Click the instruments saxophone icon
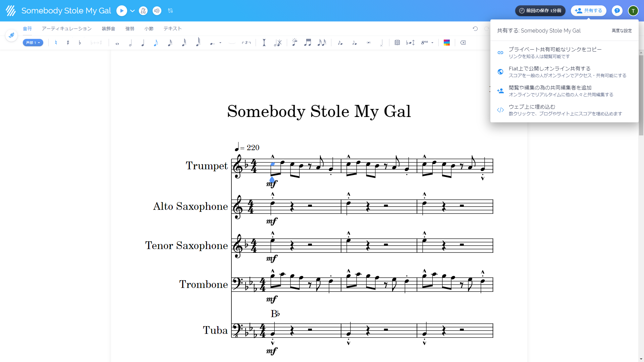This screenshot has width=644, height=362. [11, 35]
